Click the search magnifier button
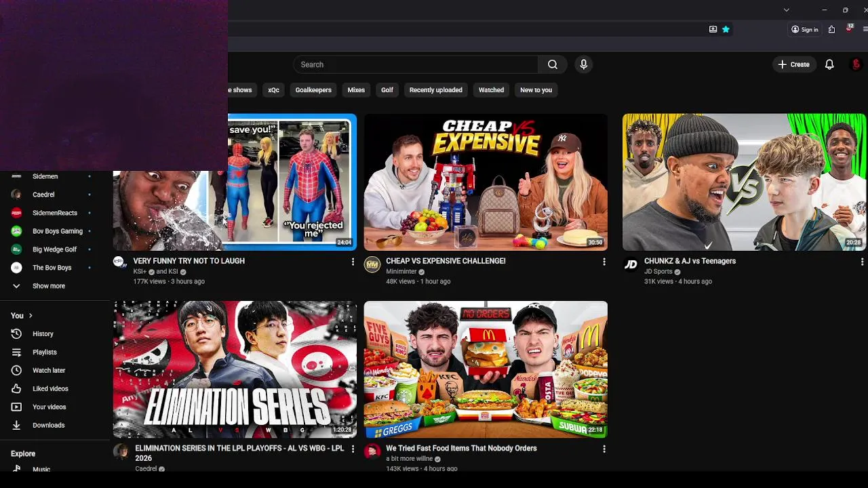868x488 pixels. 553,64
